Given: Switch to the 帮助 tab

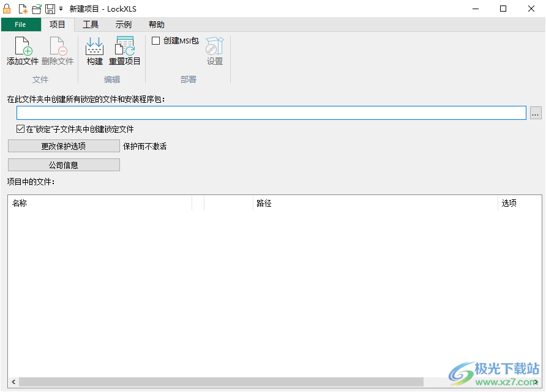Looking at the screenshot, I should [157, 24].
